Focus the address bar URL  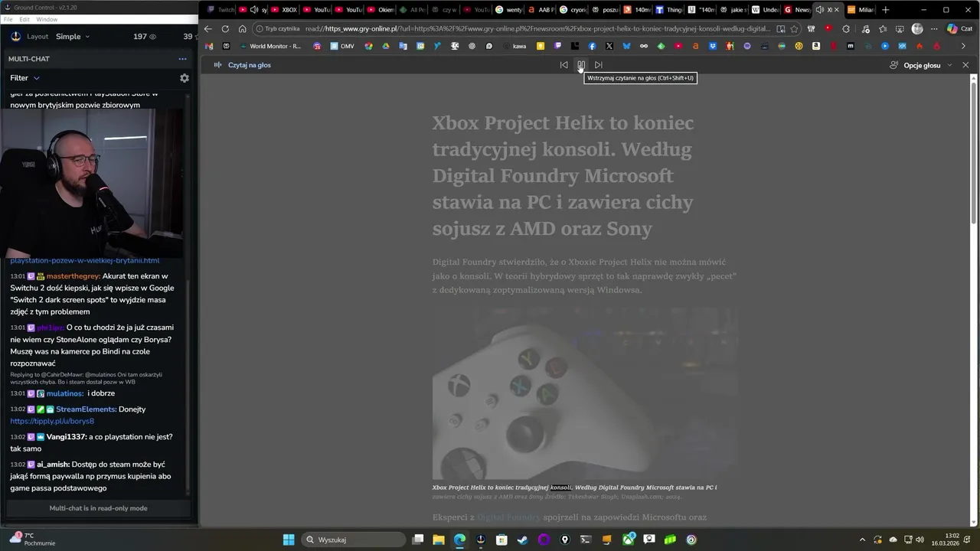pyautogui.click(x=537, y=29)
